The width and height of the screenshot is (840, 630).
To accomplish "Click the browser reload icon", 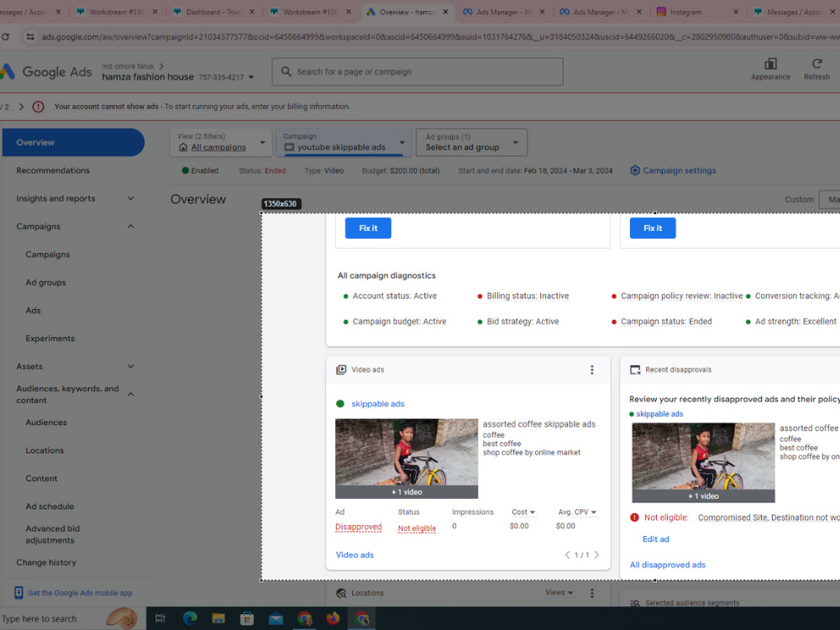I will click(5, 37).
